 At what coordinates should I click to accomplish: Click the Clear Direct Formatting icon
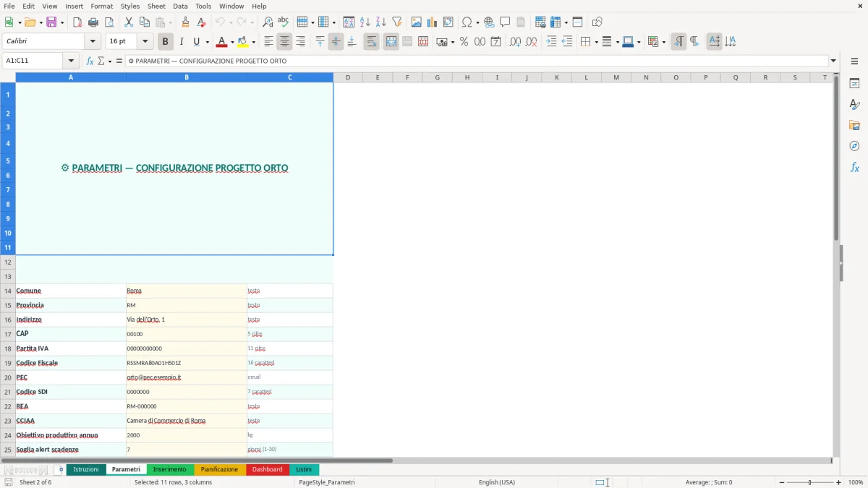[201, 22]
